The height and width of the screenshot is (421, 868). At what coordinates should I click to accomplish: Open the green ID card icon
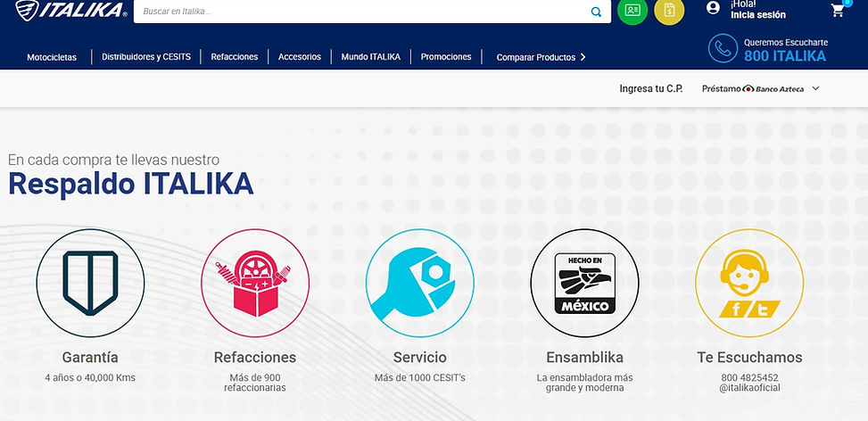(632, 10)
